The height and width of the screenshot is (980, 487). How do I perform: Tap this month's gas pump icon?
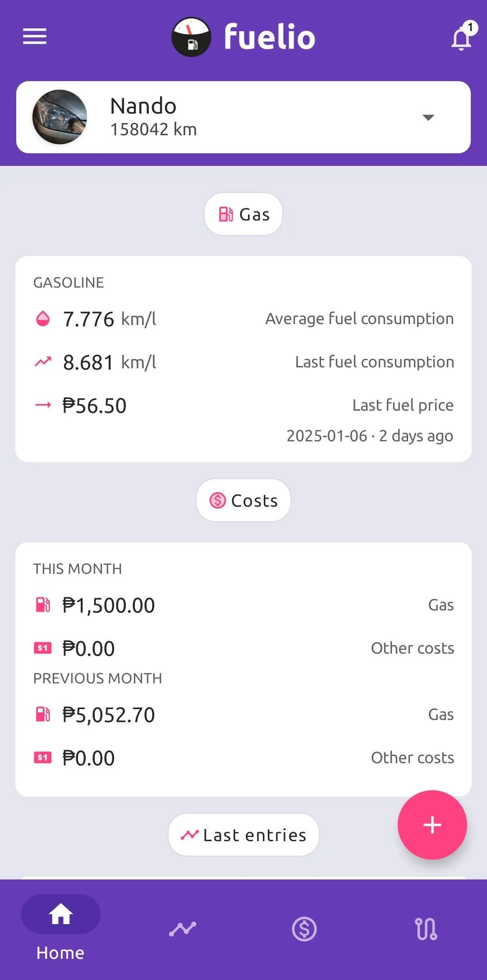coord(43,605)
